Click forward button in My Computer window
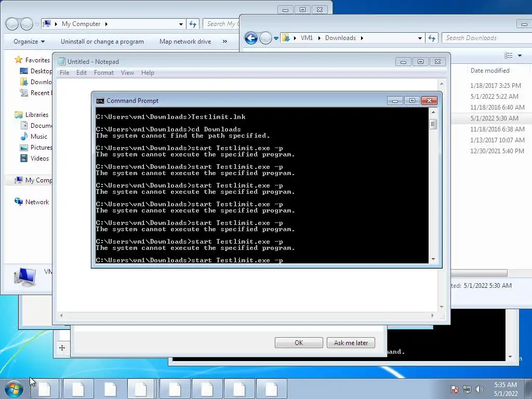The image size is (532, 399). pyautogui.click(x=27, y=24)
